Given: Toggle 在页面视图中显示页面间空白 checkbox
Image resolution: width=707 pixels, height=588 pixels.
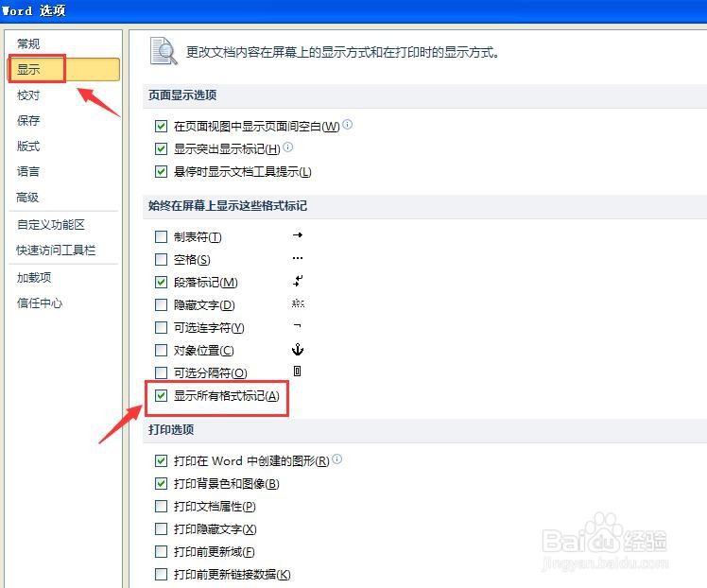Looking at the screenshot, I should point(161,126).
